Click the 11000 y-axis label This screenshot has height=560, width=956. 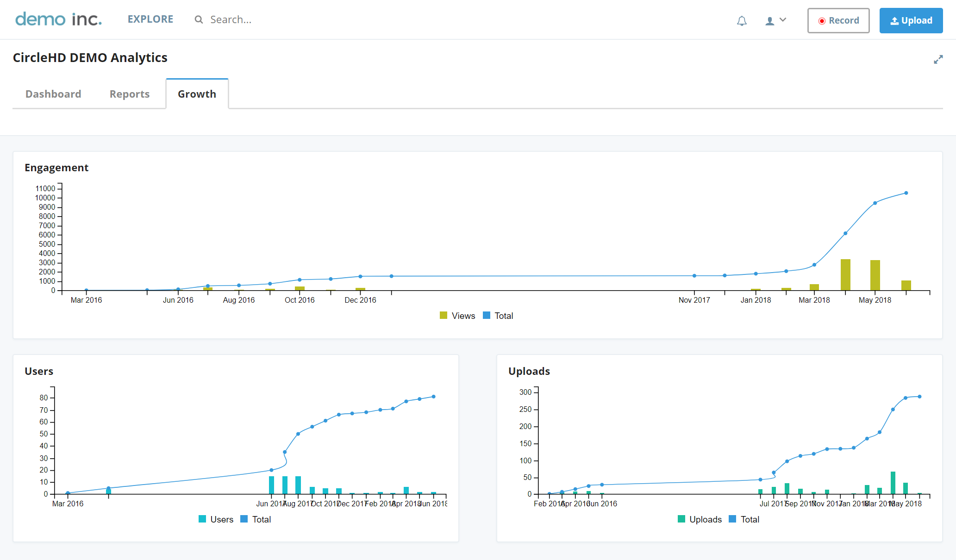(45, 188)
